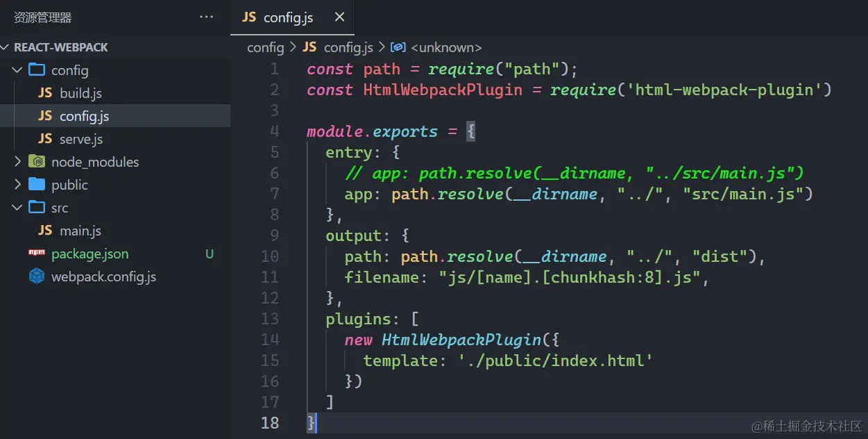Click the JS icon in the breadcrumb
Viewport: 868px width, 439px height.
click(310, 47)
